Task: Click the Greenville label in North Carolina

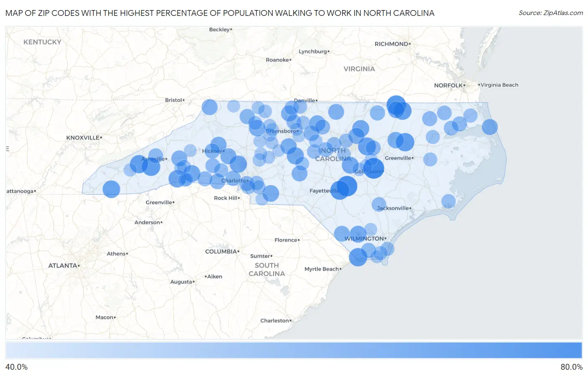Action: (399, 158)
